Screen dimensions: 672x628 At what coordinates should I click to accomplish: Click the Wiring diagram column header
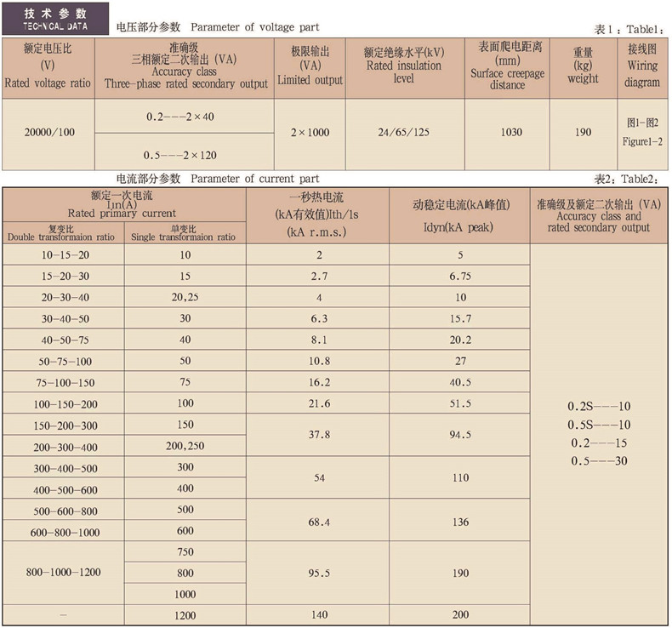642,66
